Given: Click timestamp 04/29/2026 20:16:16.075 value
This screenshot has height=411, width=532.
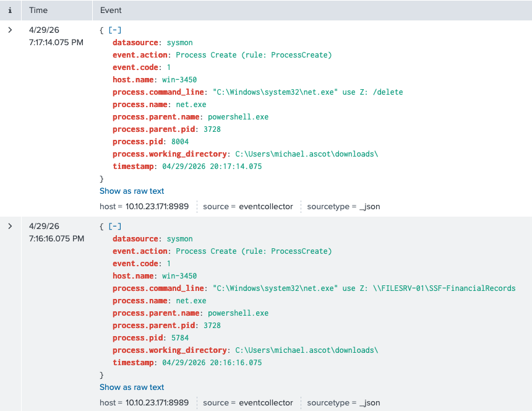Looking at the screenshot, I should click(212, 363).
